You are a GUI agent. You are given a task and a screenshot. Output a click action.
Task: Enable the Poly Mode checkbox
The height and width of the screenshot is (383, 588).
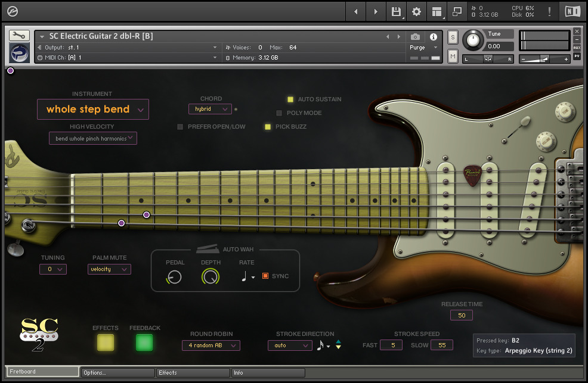(279, 113)
